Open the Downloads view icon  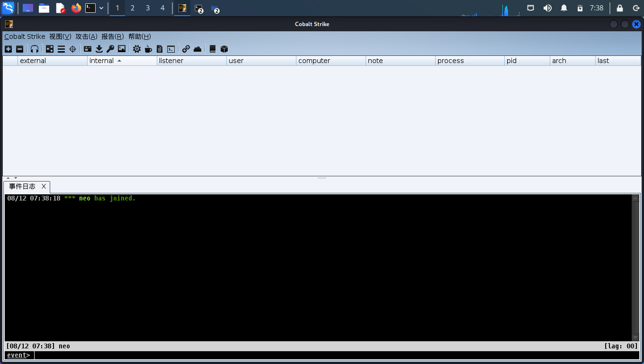point(99,49)
